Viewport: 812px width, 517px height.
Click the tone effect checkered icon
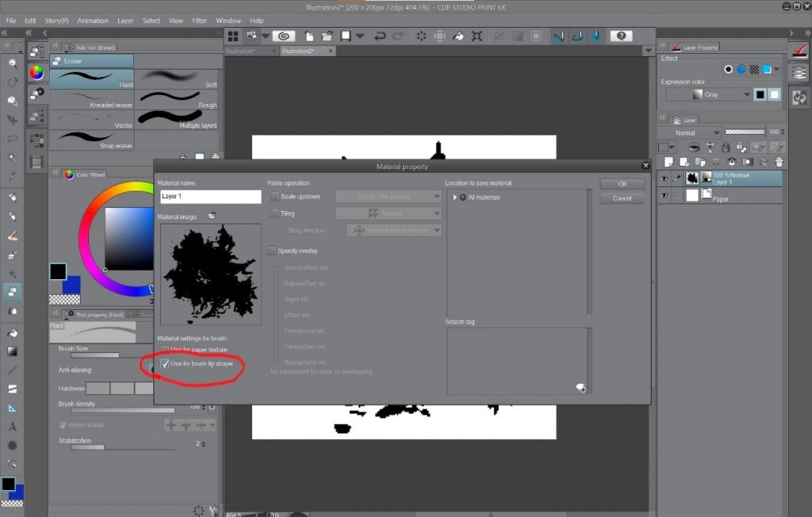(x=754, y=70)
